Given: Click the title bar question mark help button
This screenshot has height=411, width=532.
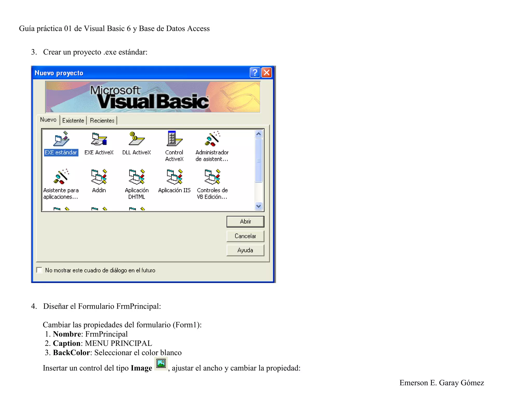Looking at the screenshot, I should (x=255, y=73).
